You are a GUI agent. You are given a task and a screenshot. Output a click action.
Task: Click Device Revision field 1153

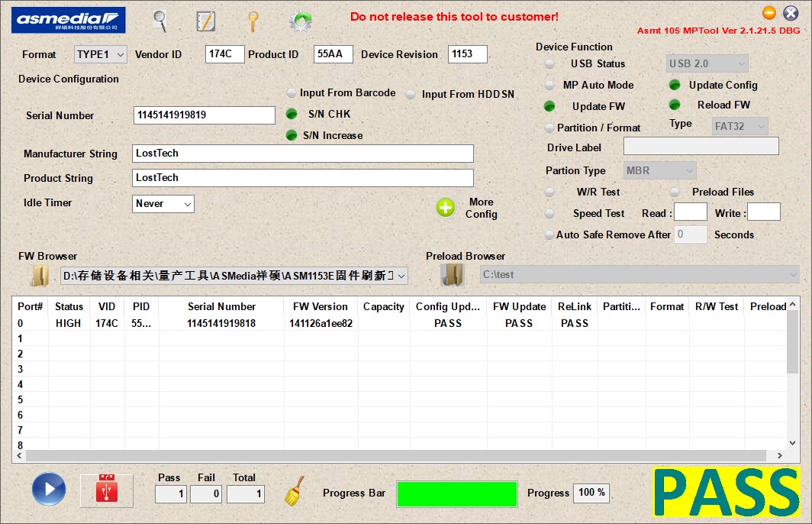coord(468,54)
